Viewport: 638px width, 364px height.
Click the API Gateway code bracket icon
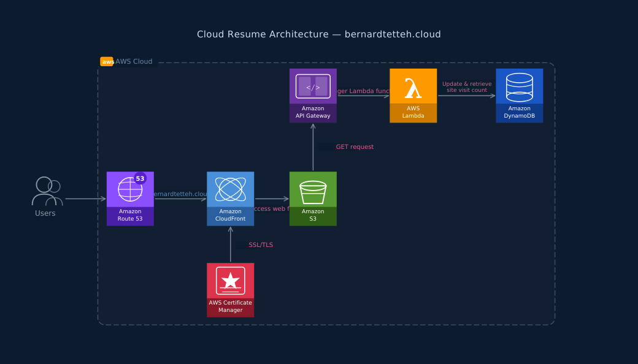(313, 86)
